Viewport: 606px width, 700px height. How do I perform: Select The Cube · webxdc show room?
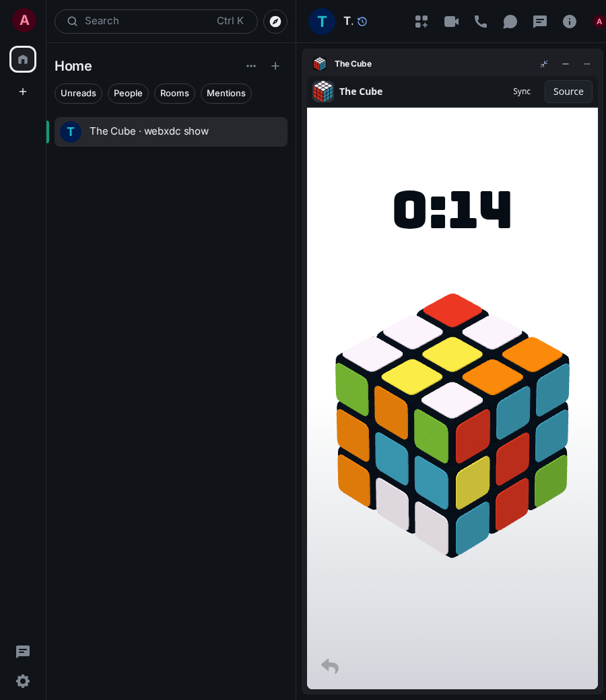coord(171,132)
